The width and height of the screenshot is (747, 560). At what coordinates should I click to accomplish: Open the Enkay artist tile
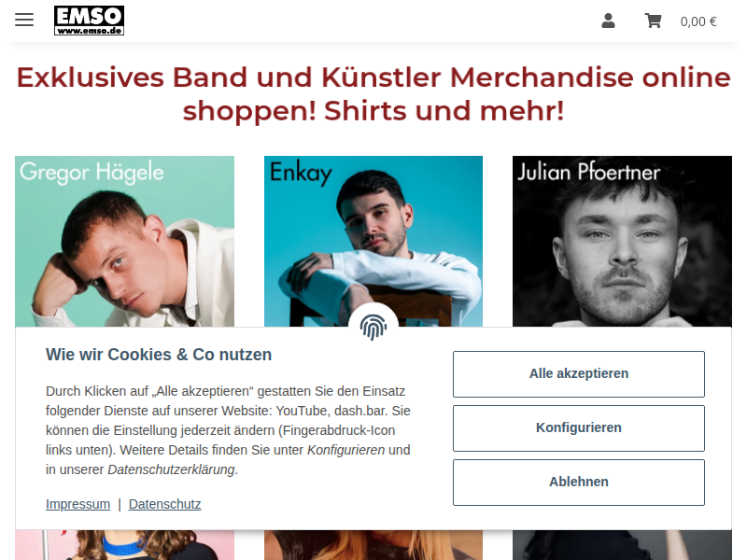point(373,242)
